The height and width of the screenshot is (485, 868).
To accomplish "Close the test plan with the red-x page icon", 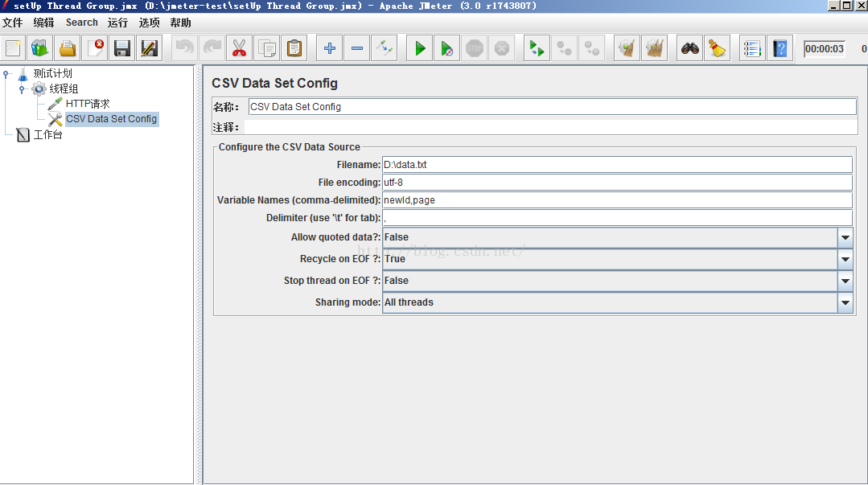I will coord(95,49).
